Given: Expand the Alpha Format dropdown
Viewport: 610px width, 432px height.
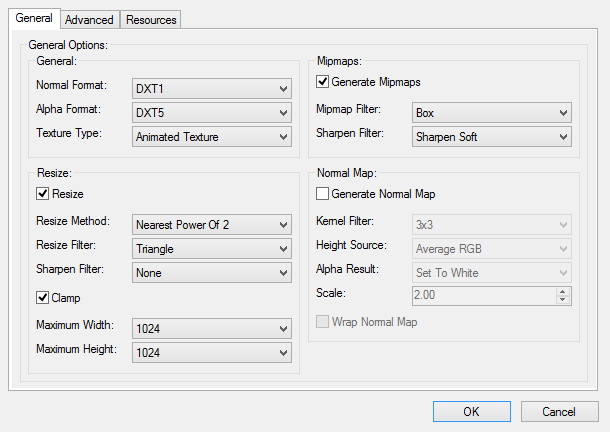Looking at the screenshot, I should click(x=212, y=113).
